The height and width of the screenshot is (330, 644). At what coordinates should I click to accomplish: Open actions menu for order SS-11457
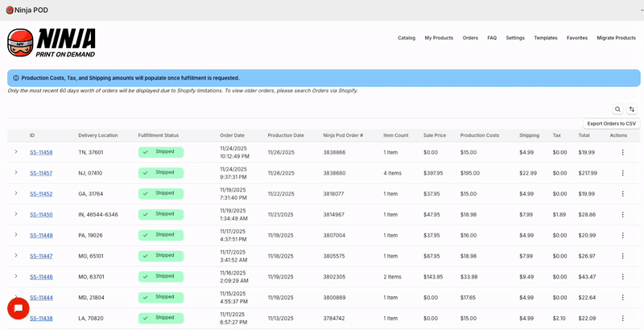coord(622,173)
